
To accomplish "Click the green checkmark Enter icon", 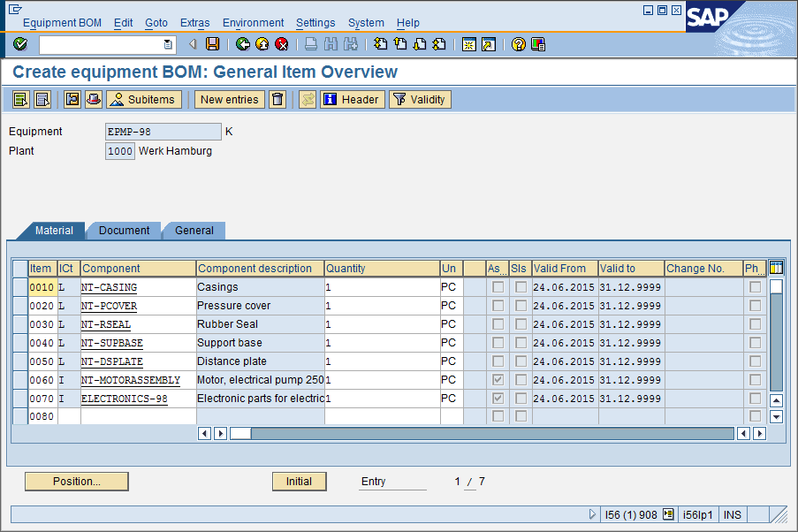I will (x=20, y=44).
